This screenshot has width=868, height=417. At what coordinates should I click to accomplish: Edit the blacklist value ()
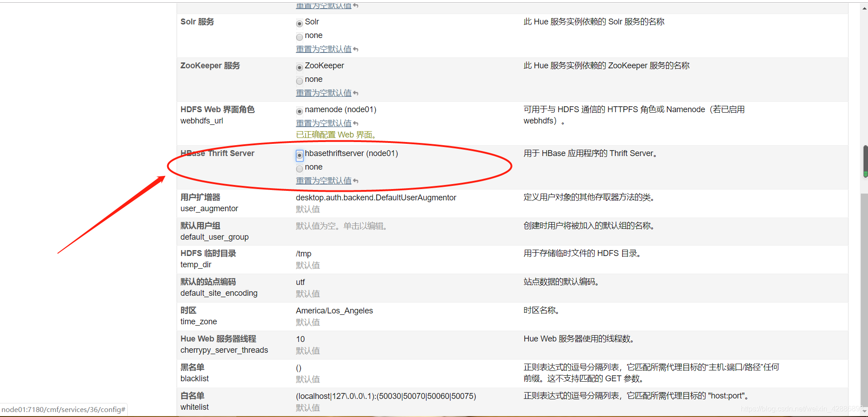[299, 368]
